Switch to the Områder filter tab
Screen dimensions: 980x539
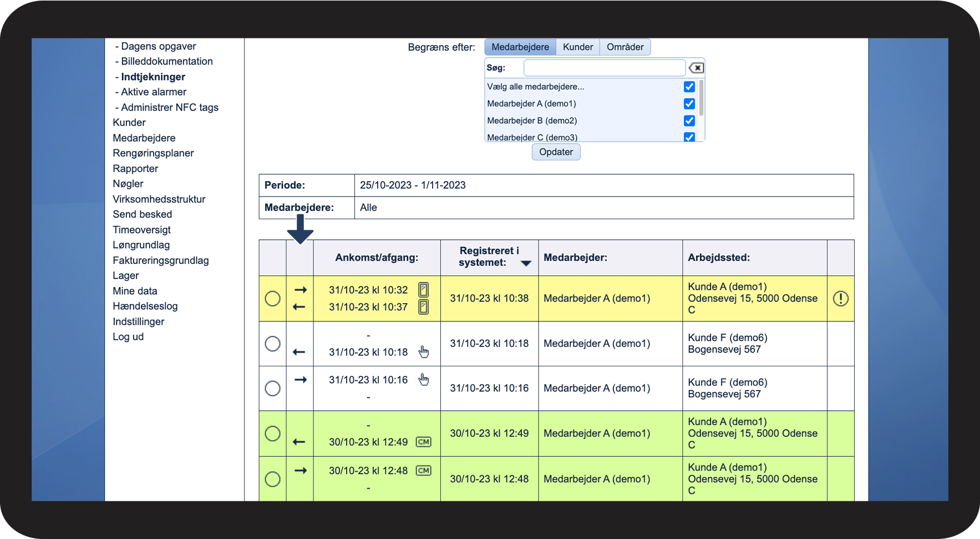coord(624,47)
